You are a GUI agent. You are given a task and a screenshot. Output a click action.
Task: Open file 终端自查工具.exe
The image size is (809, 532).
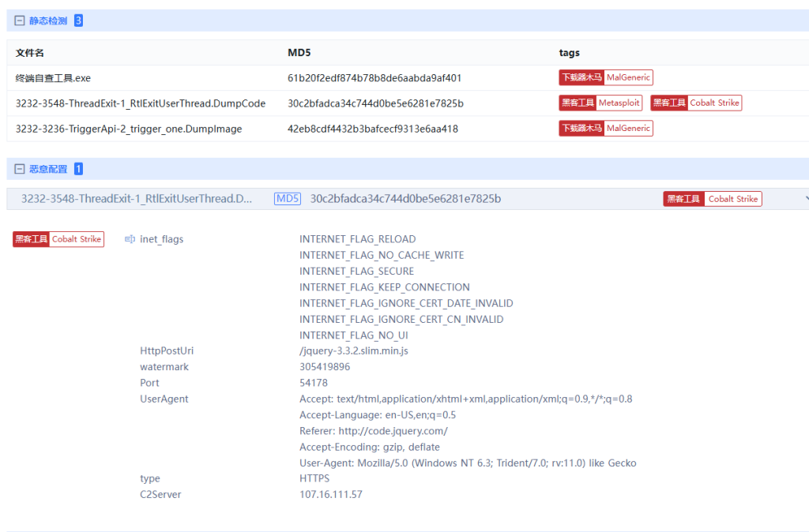coord(53,78)
